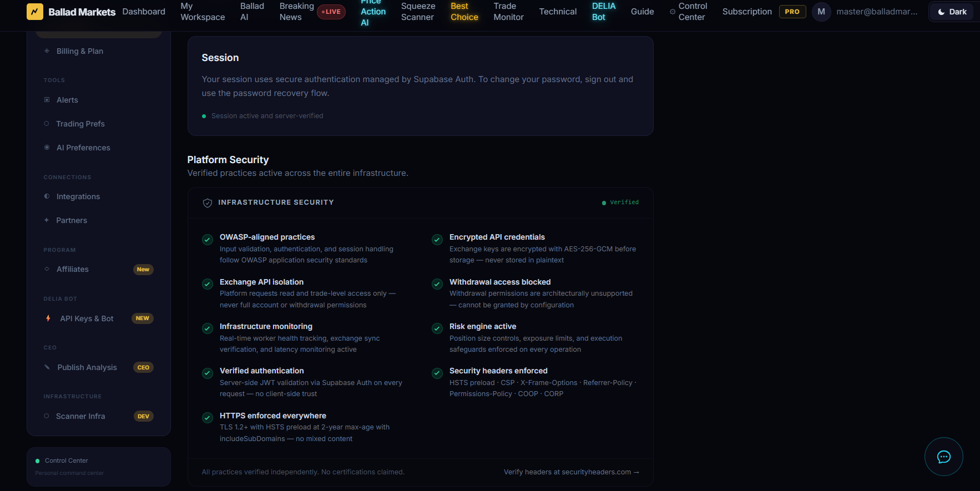Viewport: 980px width, 491px height.
Task: Open master@balladmar... account menu
Action: point(877,12)
